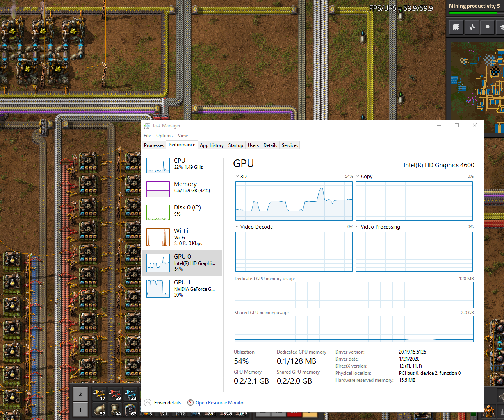Image resolution: width=504 pixels, height=420 pixels.
Task: Open the production statistics pulse icon
Action: pos(472,27)
